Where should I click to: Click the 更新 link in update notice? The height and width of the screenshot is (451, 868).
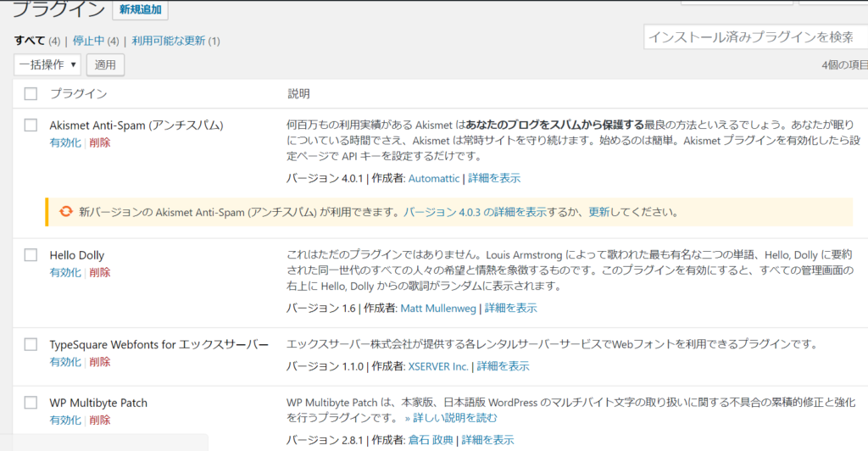pyautogui.click(x=599, y=212)
